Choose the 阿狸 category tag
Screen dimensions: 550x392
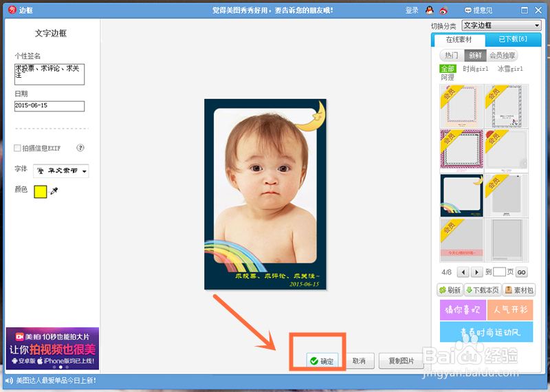pos(448,77)
